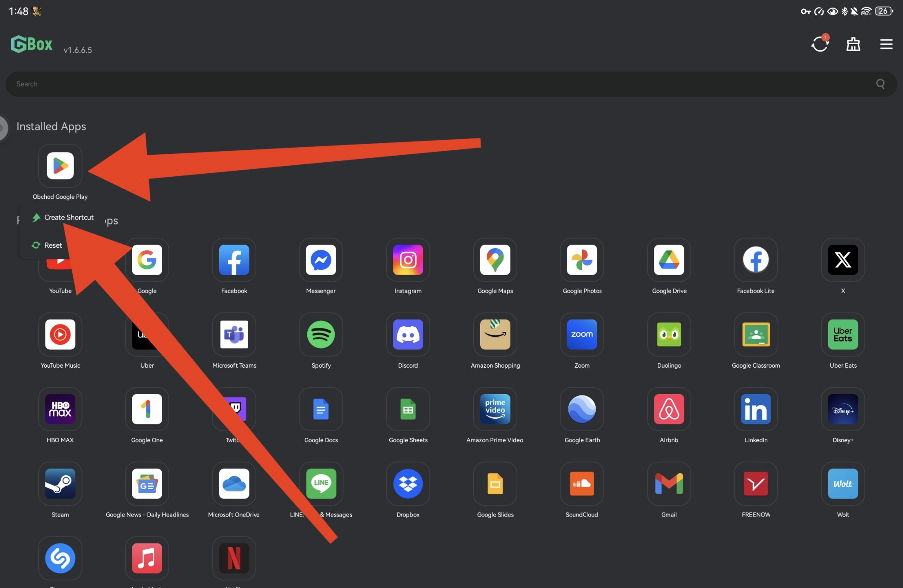Tap the Netflix icon
The width and height of the screenshot is (903, 588).
pyautogui.click(x=234, y=558)
